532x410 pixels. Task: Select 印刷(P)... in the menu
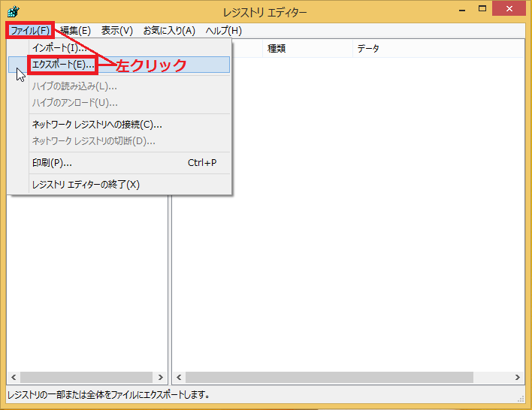[x=119, y=163]
